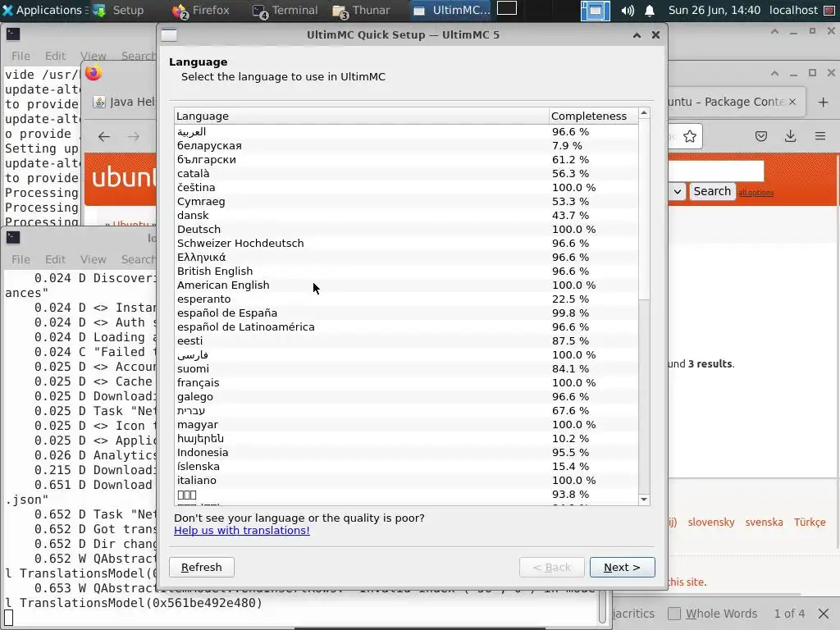Click the Refresh button

(202, 568)
